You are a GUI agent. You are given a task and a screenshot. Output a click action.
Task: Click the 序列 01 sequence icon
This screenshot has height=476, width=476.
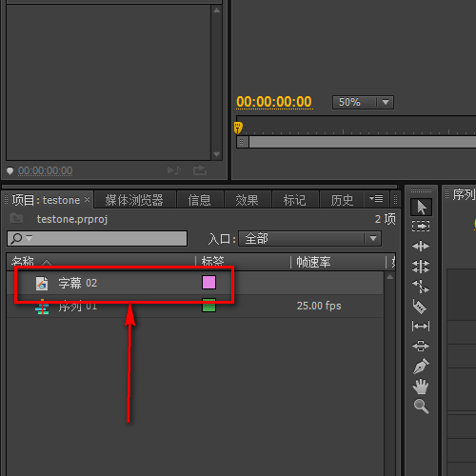[x=42, y=307]
